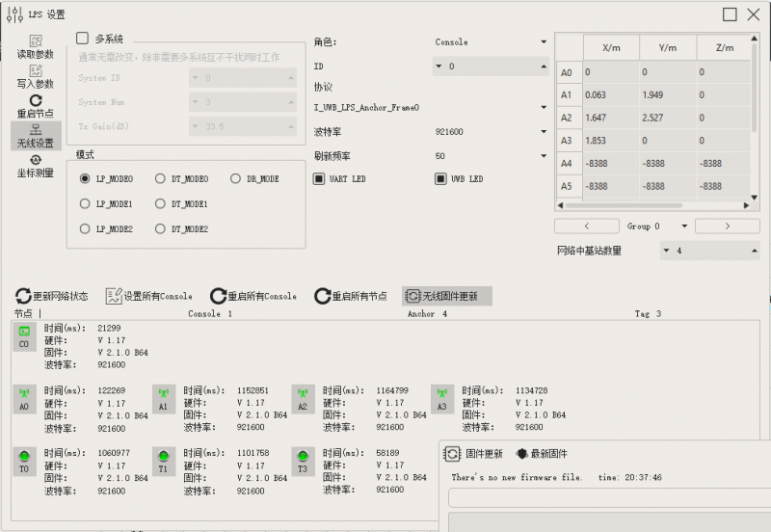Maximize the LPS 设置 window
This screenshot has height=532, width=771.
click(x=730, y=14)
